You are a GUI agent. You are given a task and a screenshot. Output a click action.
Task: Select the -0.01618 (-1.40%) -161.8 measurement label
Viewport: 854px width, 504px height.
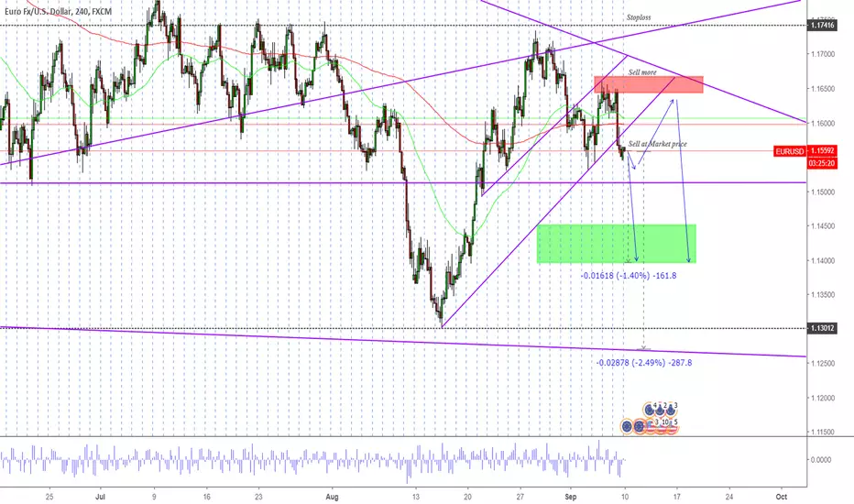click(x=629, y=276)
